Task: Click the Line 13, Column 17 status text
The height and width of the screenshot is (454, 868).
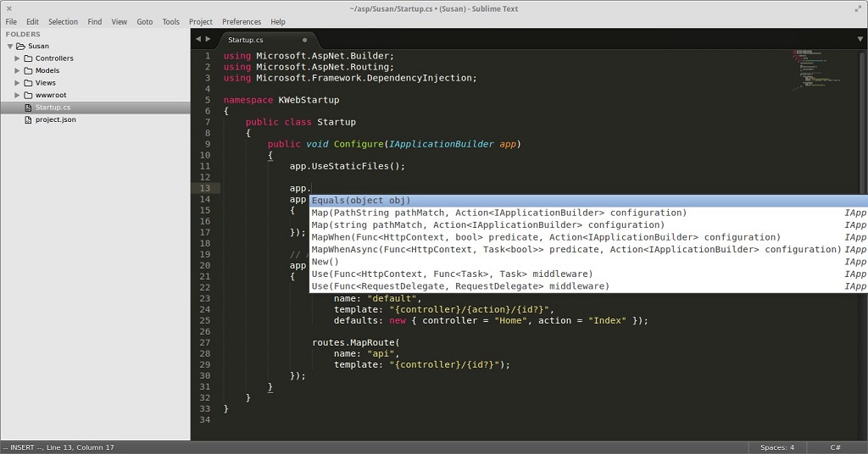Action: point(81,447)
